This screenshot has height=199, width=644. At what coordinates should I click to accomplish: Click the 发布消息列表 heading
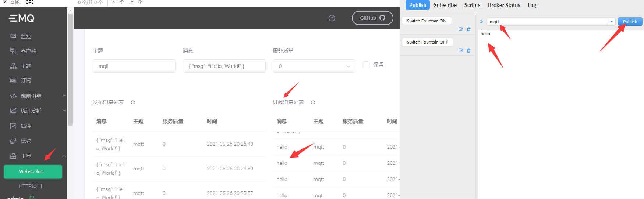108,102
